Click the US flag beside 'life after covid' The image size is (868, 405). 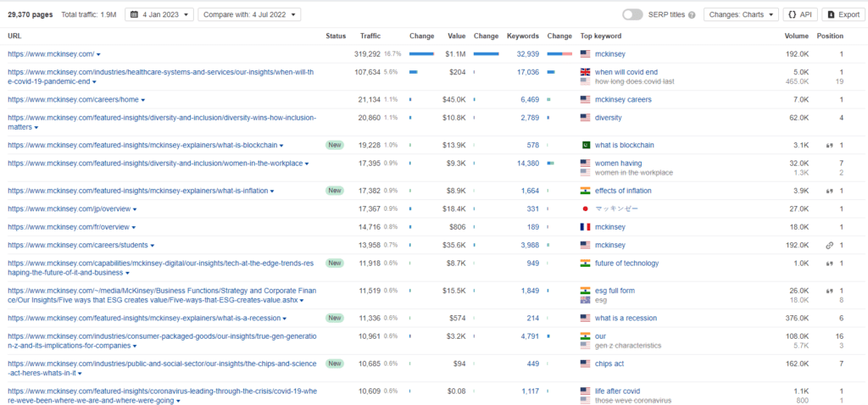pos(585,391)
